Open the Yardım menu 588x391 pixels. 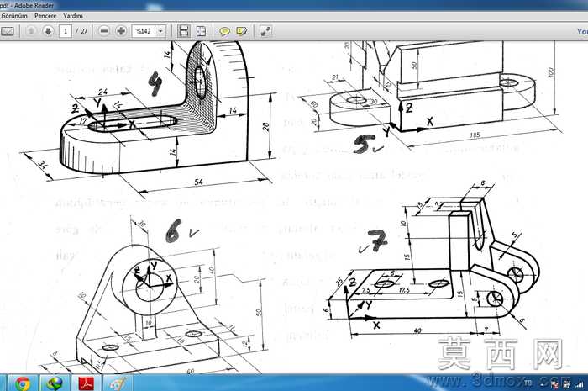(73, 16)
